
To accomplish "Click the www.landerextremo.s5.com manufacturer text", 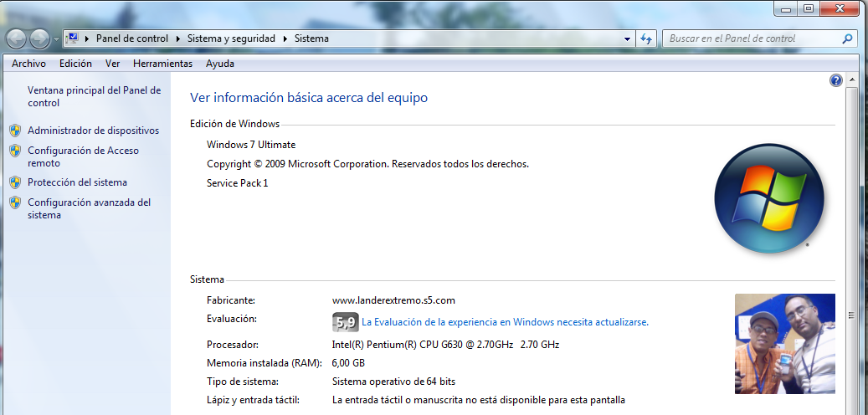I will click(393, 300).
